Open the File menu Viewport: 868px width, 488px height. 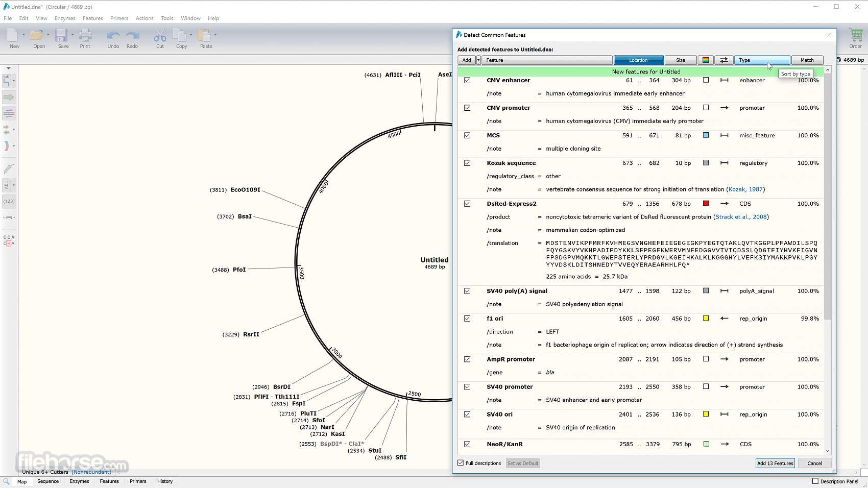click(8, 18)
